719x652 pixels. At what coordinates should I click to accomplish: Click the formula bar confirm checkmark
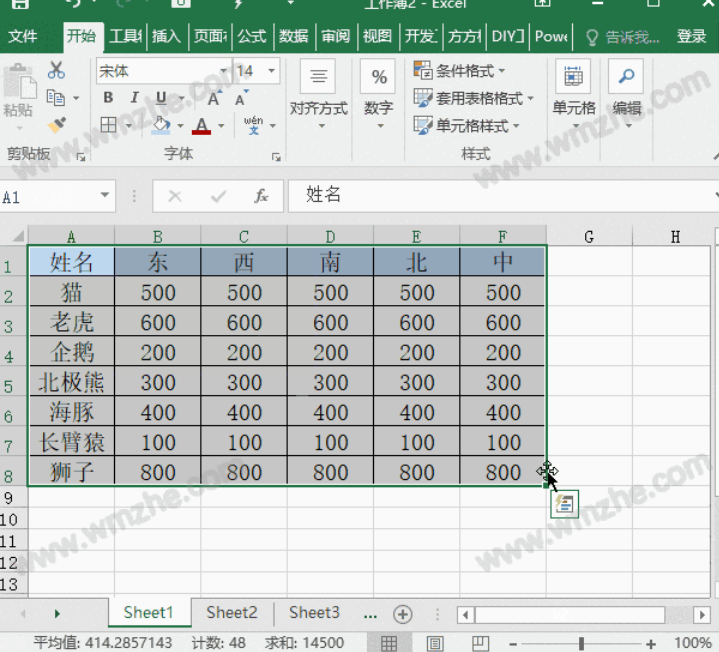(218, 196)
